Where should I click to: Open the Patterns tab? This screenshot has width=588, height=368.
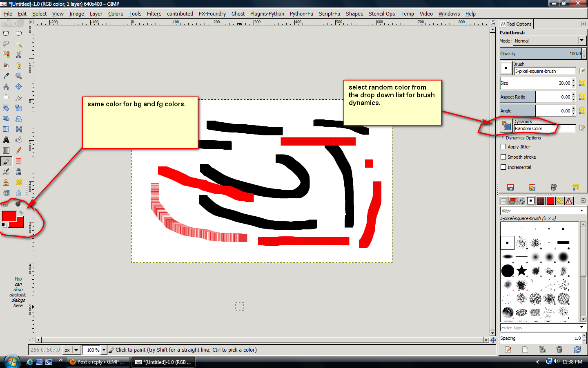[540, 201]
